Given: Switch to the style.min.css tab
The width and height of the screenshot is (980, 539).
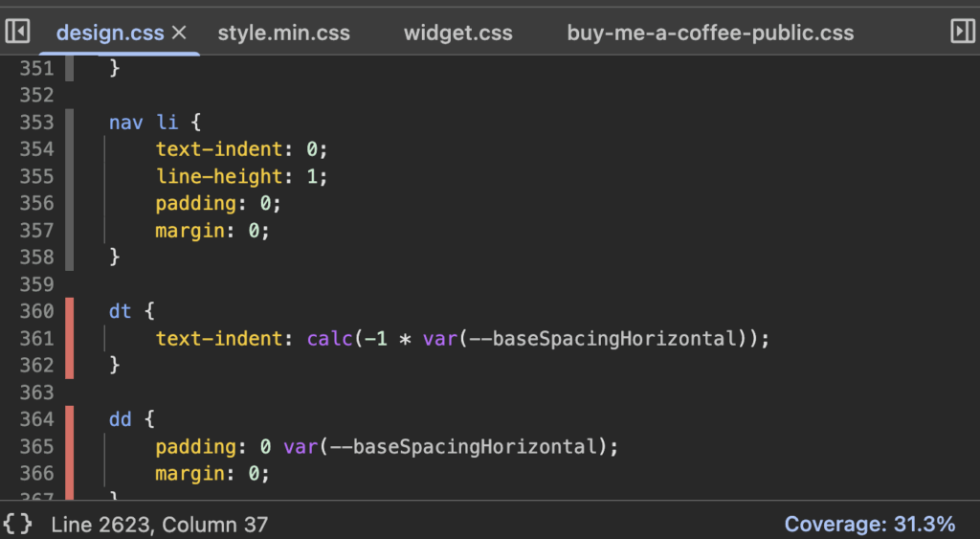Looking at the screenshot, I should 283,33.
